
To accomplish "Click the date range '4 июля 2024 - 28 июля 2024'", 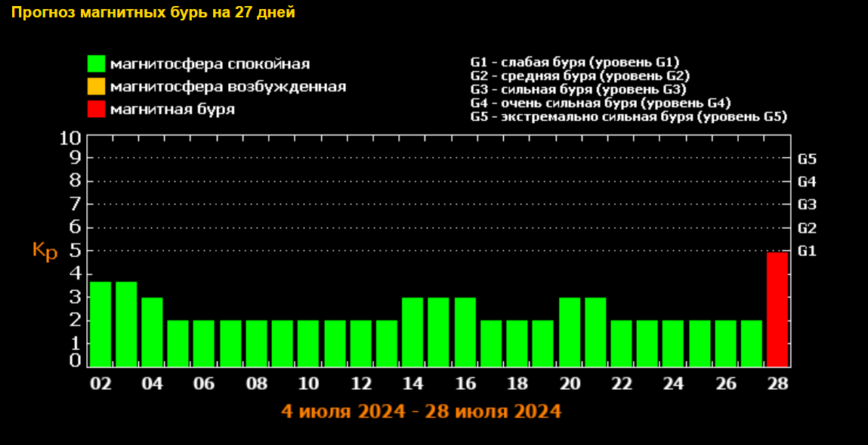I will (421, 412).
